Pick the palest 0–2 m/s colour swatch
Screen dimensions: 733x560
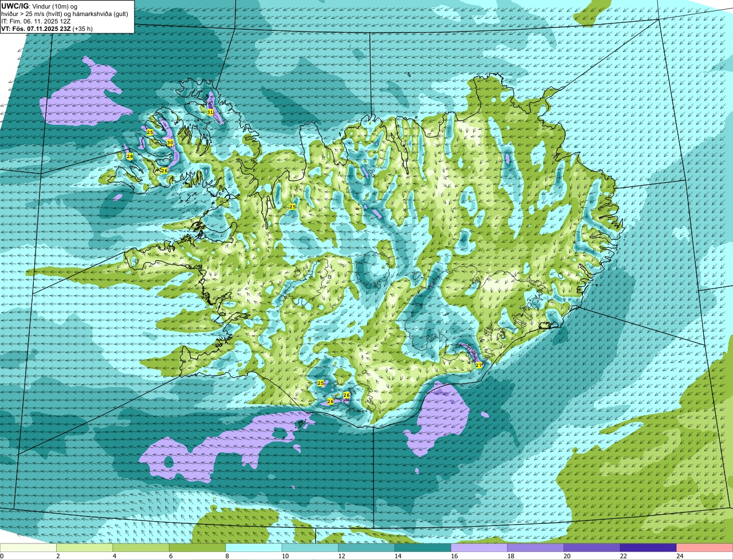(x=28, y=548)
